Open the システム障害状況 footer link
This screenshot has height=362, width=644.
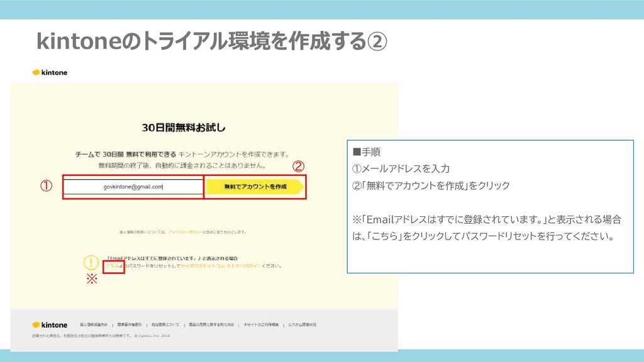302,325
